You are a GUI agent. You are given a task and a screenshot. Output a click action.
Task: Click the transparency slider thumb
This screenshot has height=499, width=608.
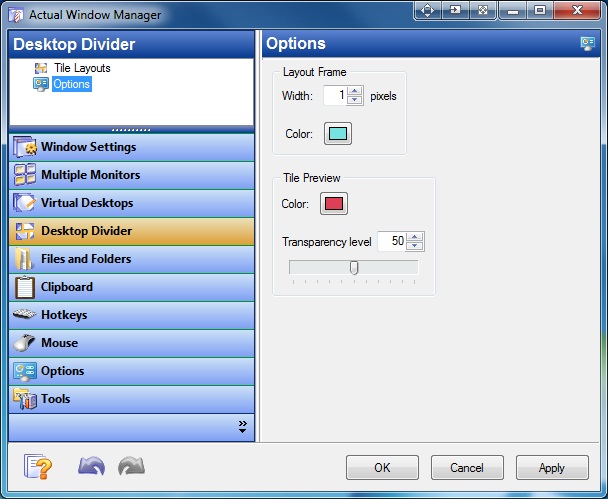354,268
